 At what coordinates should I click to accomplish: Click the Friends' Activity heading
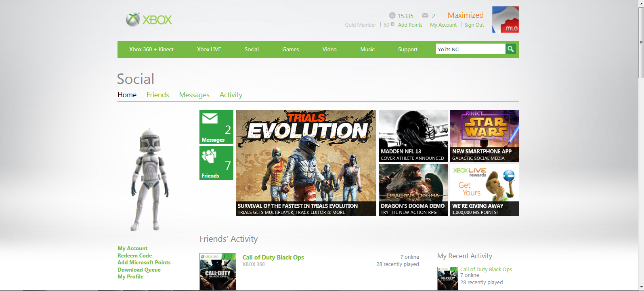229,239
